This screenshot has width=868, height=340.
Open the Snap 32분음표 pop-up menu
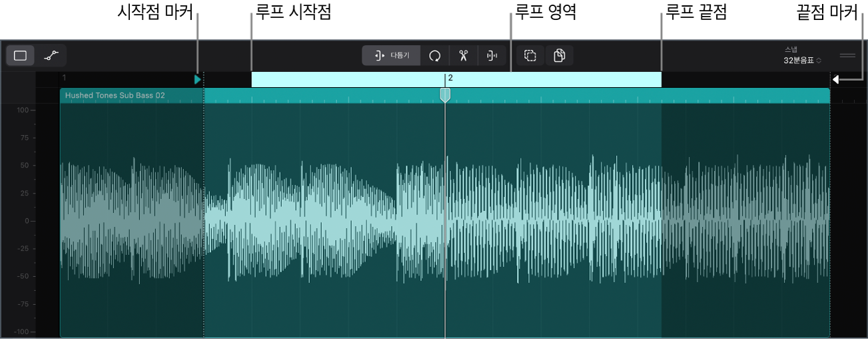(x=803, y=61)
